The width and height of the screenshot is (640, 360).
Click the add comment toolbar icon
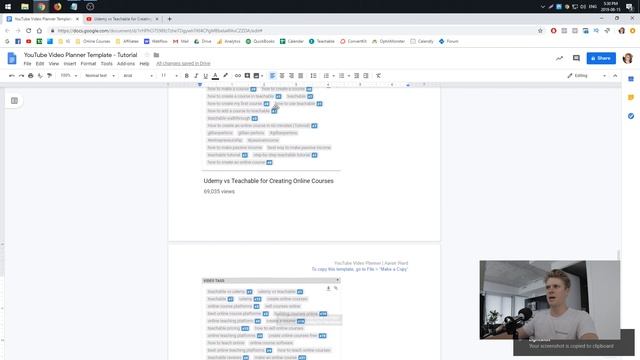click(247, 76)
